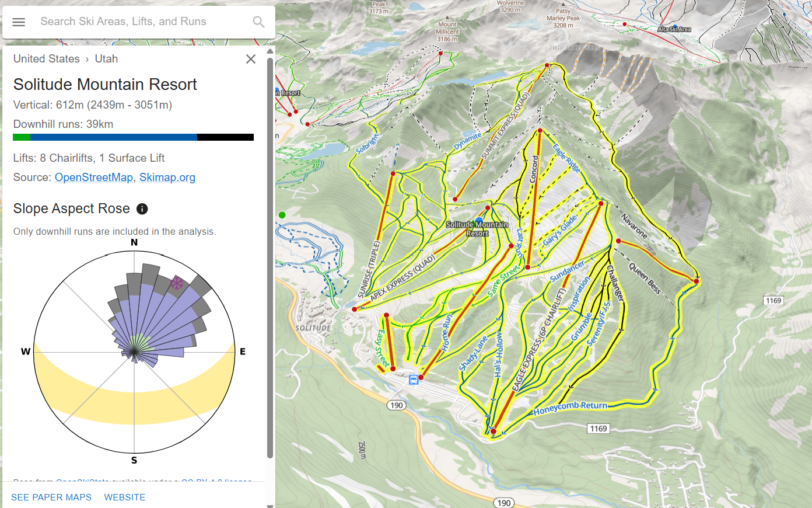The height and width of the screenshot is (508, 812).
Task: Select the Last Run label
Action: (520, 243)
